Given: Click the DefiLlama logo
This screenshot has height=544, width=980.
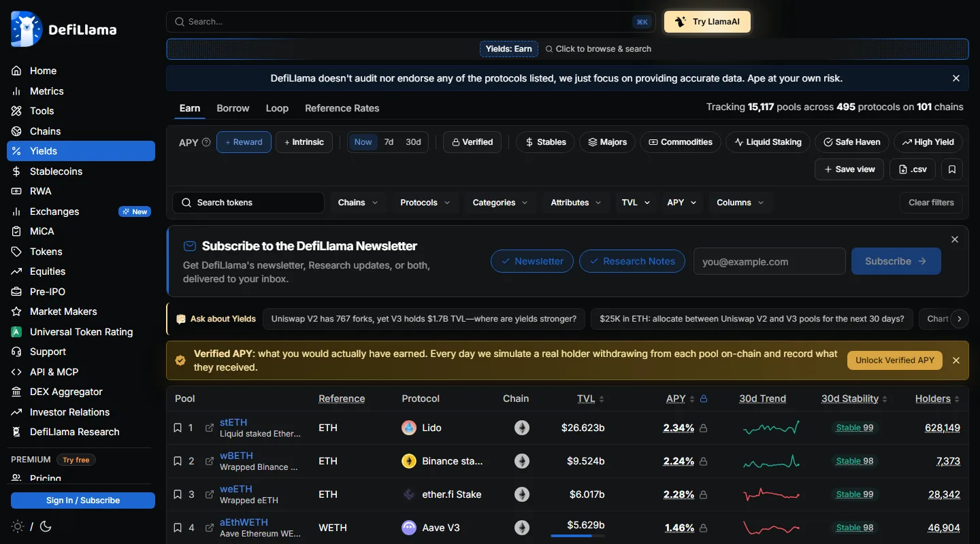Looking at the screenshot, I should [64, 29].
